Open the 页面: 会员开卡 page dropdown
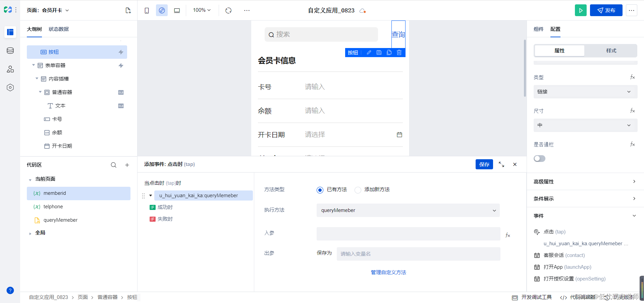644x303 pixels. (48, 10)
